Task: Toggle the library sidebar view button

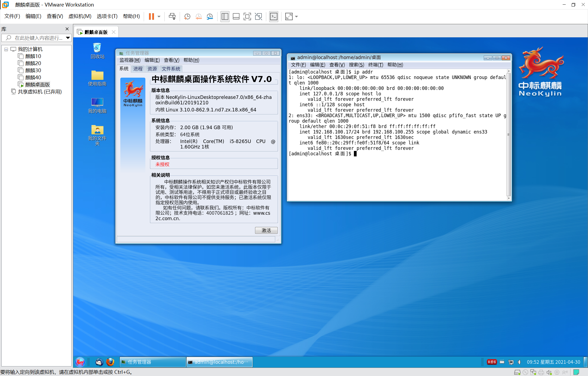Action: point(225,17)
